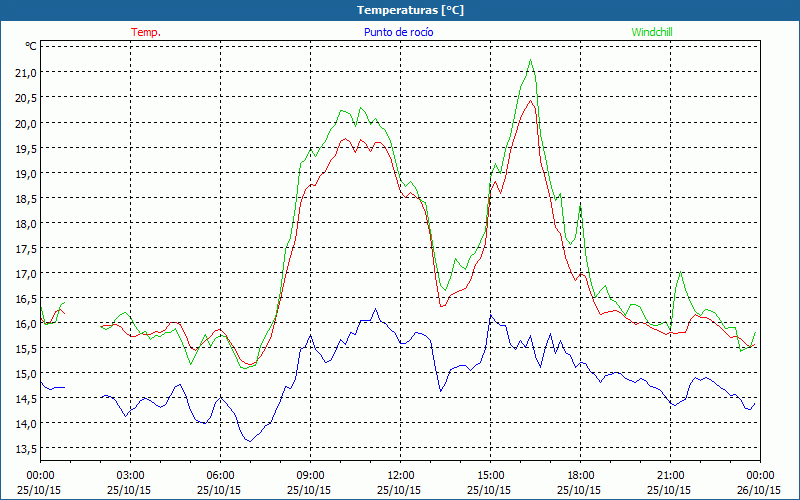
Task: Click the 09:00 time axis label
Action: pos(310,476)
